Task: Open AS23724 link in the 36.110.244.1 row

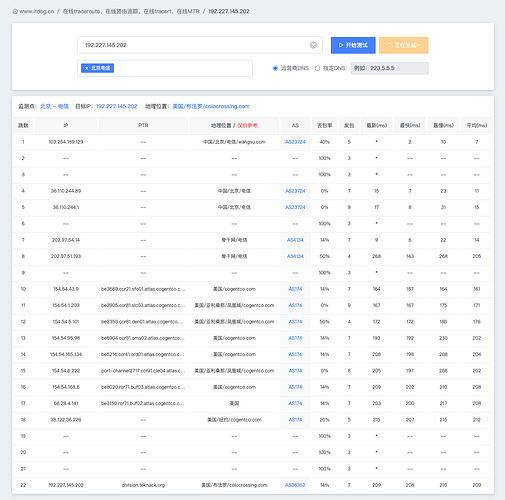Action: coord(295,207)
